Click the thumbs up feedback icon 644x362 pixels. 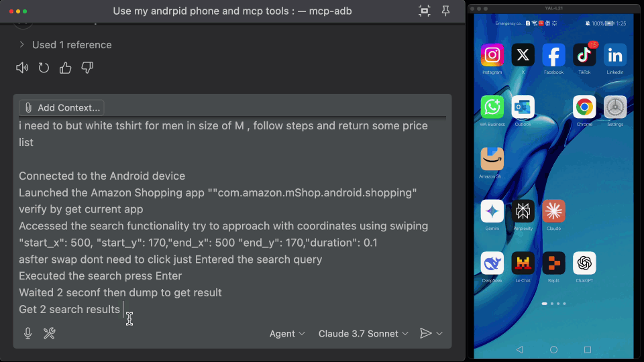click(65, 68)
